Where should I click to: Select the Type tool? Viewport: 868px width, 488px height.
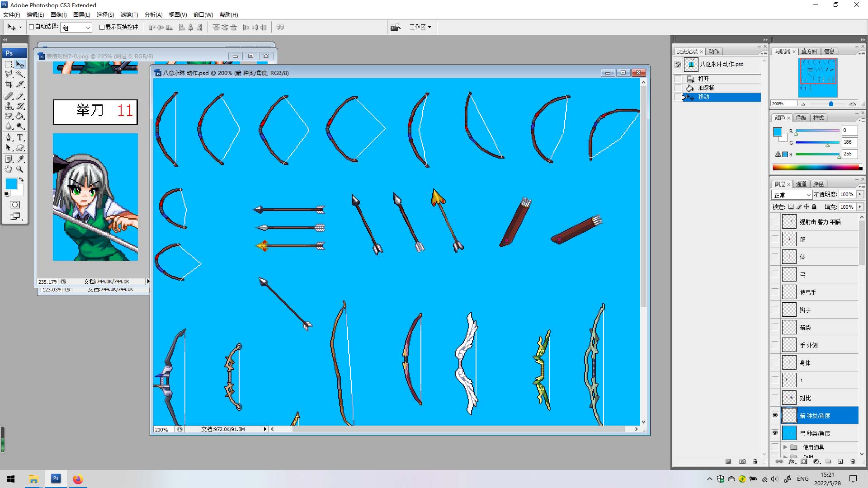(20, 137)
